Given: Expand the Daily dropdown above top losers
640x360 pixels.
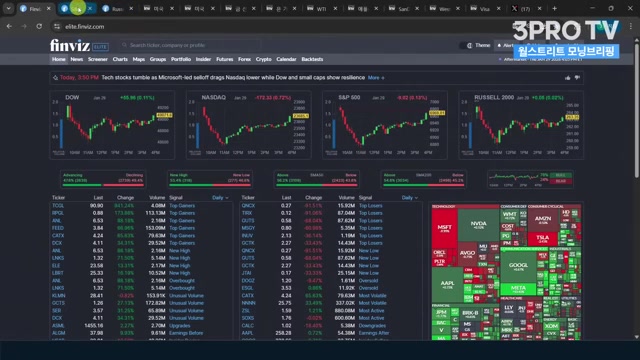Looking at the screenshot, I should [409, 198].
